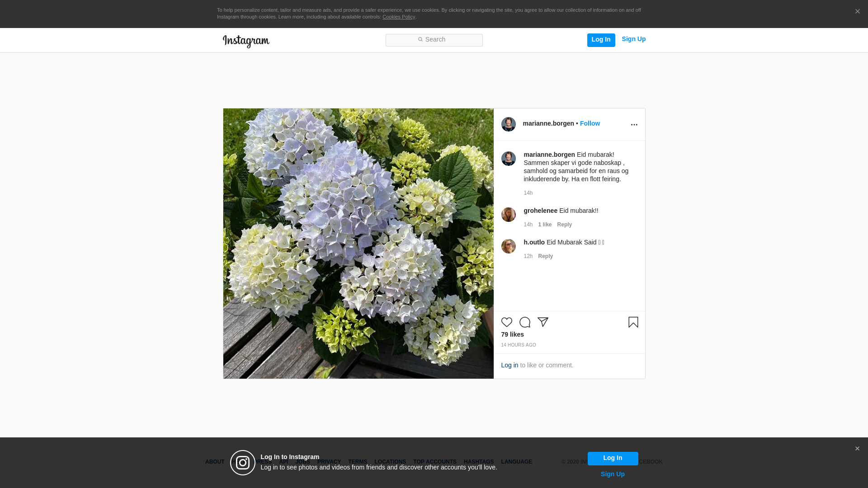Open the Cookies Policy link
This screenshot has height=488, width=868.
click(x=399, y=17)
